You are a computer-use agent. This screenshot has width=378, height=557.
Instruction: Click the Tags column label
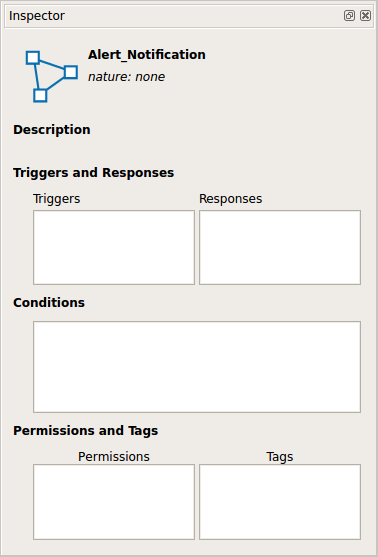click(x=280, y=456)
